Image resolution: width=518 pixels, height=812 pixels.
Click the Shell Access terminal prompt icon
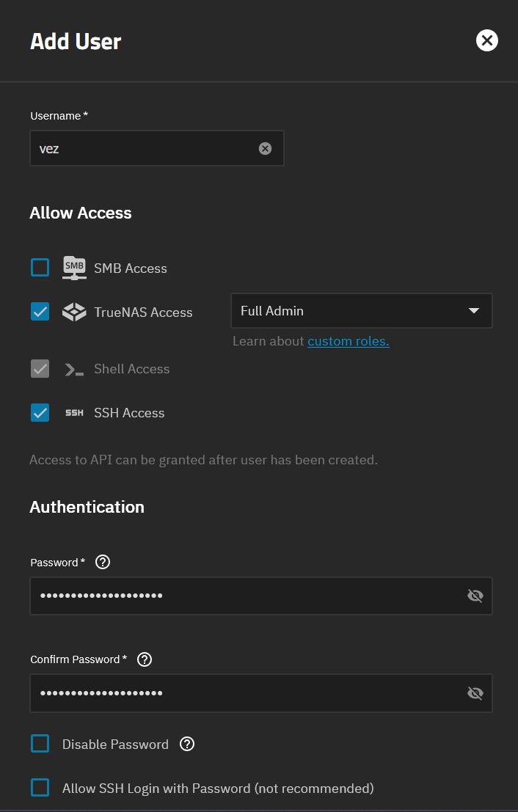tap(74, 370)
